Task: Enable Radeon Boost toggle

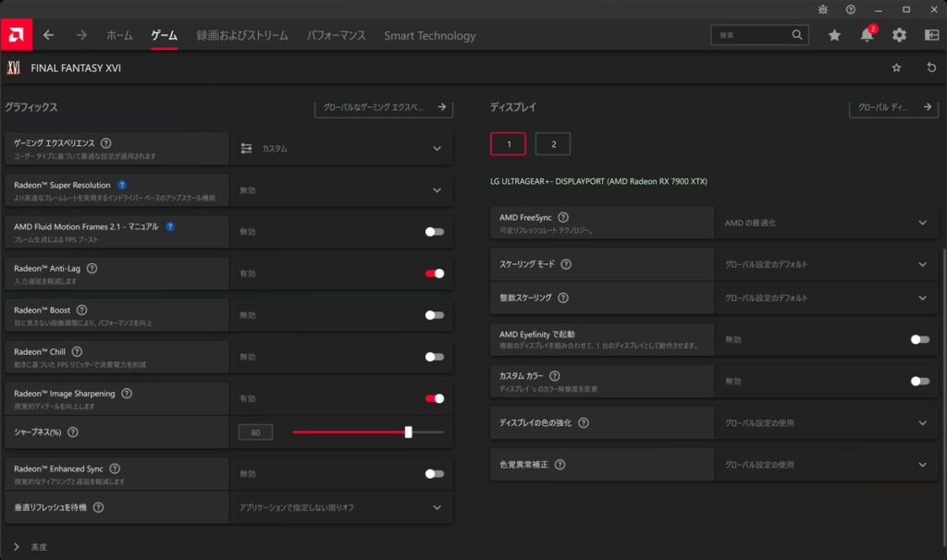Action: click(435, 315)
